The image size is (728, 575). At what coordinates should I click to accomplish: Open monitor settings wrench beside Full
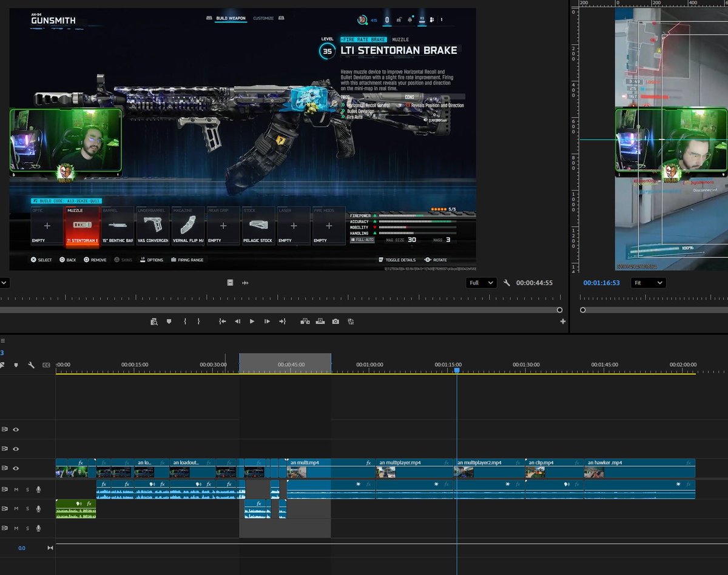pyautogui.click(x=507, y=283)
